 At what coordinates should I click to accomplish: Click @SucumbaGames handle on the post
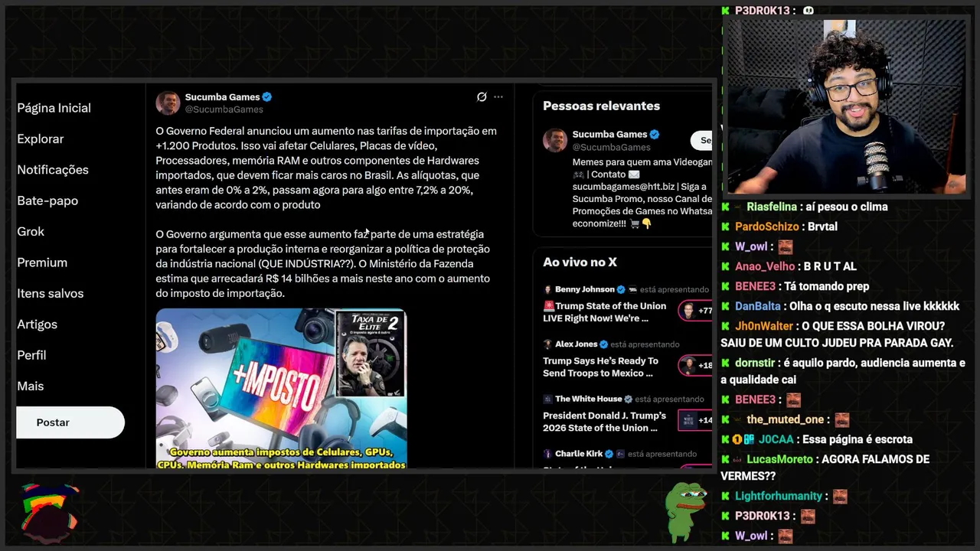[224, 109]
